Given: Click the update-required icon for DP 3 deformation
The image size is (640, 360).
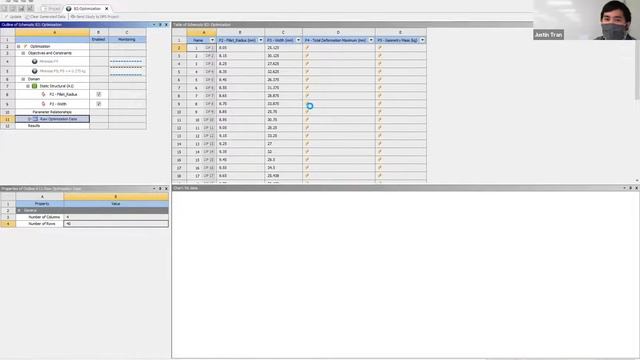Looking at the screenshot, I should 307,64.
